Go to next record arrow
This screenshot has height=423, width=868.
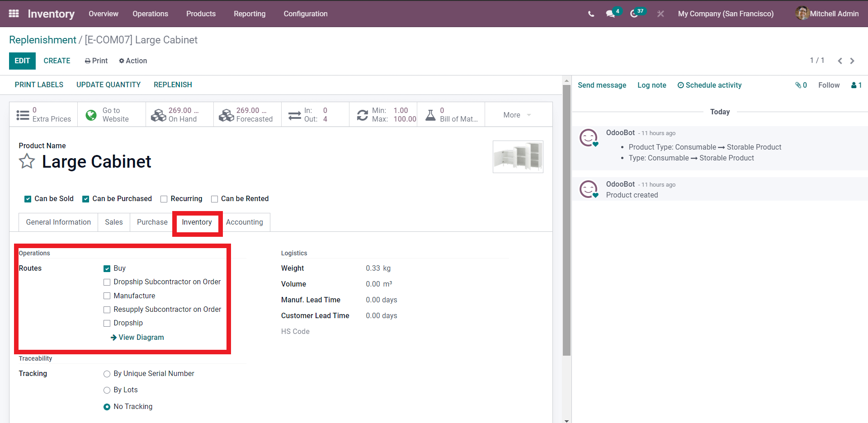[852, 61]
